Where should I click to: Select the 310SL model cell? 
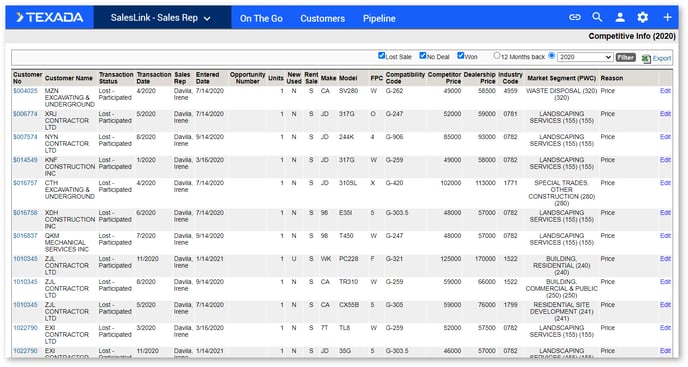(x=348, y=183)
